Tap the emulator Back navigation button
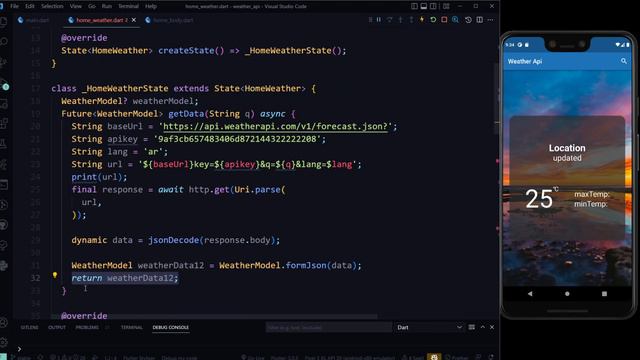This screenshot has height=360, width=640. 530,293
